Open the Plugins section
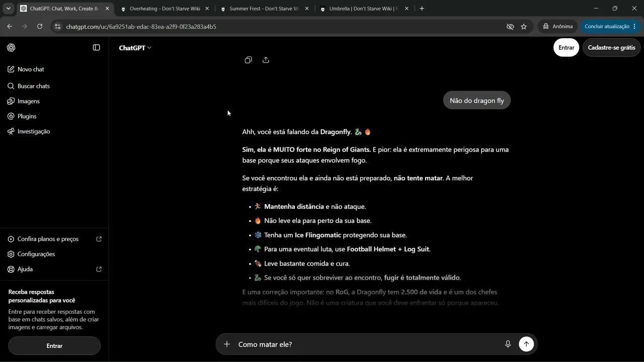This screenshot has height=362, width=644. pyautogui.click(x=54, y=116)
